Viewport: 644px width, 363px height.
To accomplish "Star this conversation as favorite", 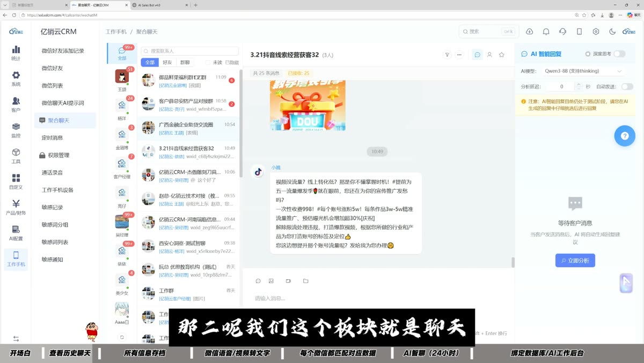I will (502, 55).
